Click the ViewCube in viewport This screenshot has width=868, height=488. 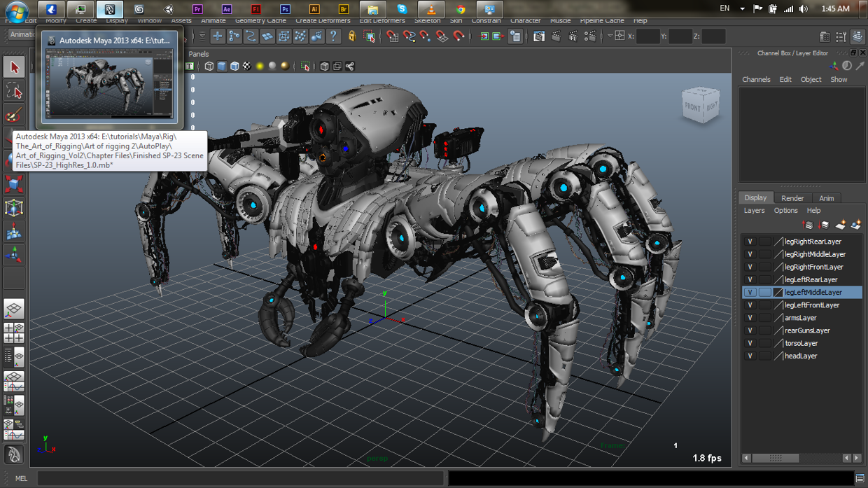tap(701, 106)
